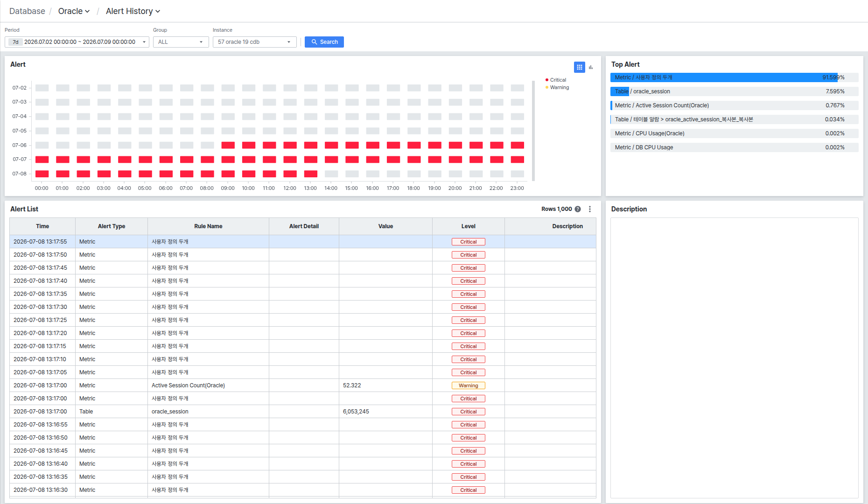Open the Period date range dropdown
868x504 pixels.
(77, 42)
